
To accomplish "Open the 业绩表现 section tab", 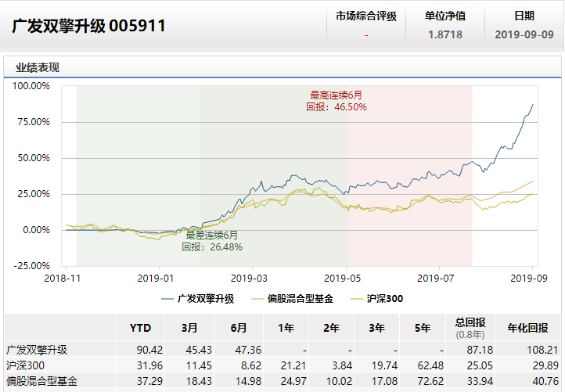I will (38, 67).
